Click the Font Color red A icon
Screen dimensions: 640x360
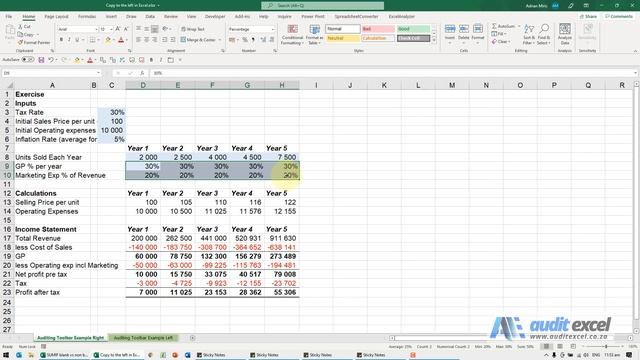tap(121, 40)
